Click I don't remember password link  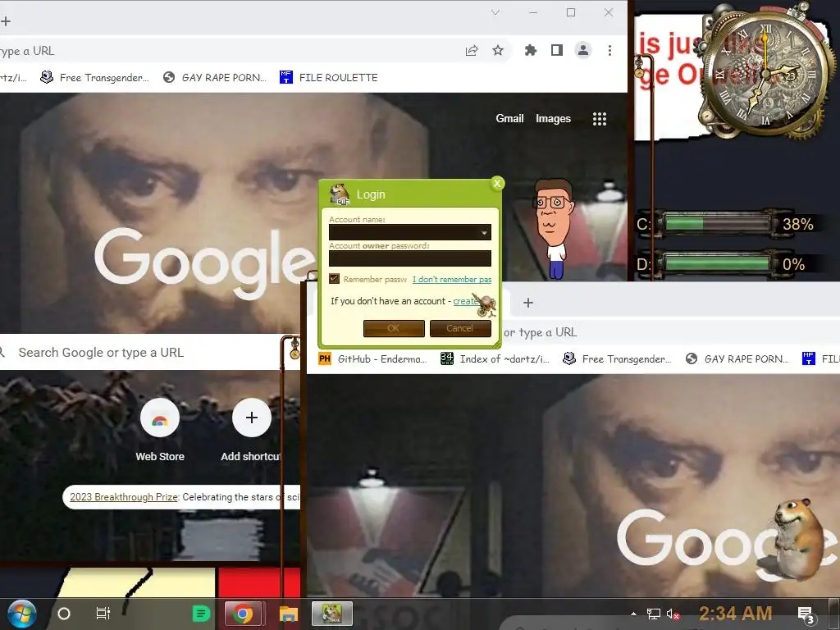click(452, 280)
